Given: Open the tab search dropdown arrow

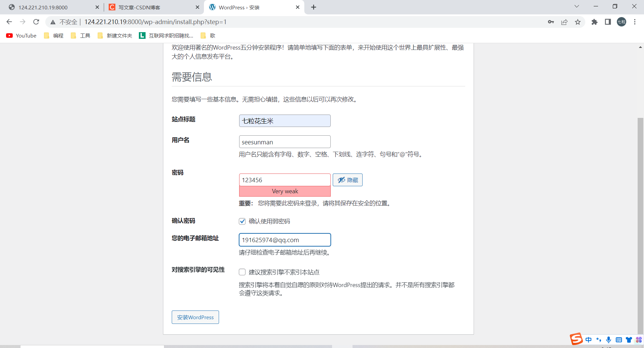Looking at the screenshot, I should (577, 6).
